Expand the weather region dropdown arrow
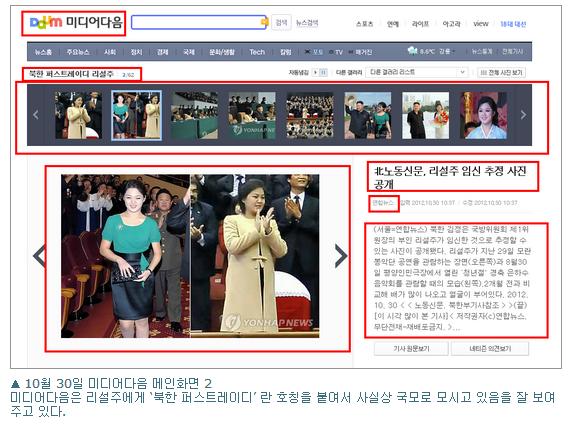This screenshot has width=571, height=429. tap(454, 52)
